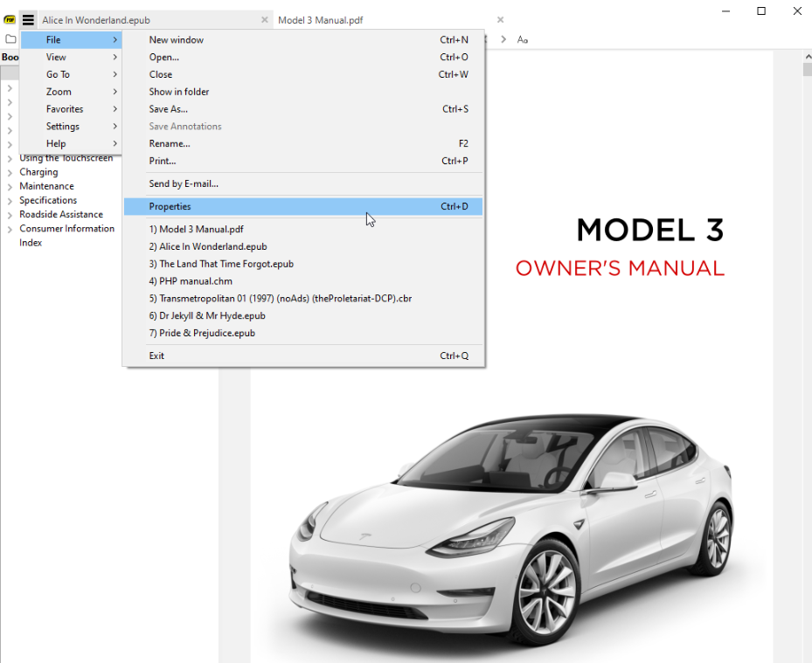Open the View submenu

tap(72, 57)
